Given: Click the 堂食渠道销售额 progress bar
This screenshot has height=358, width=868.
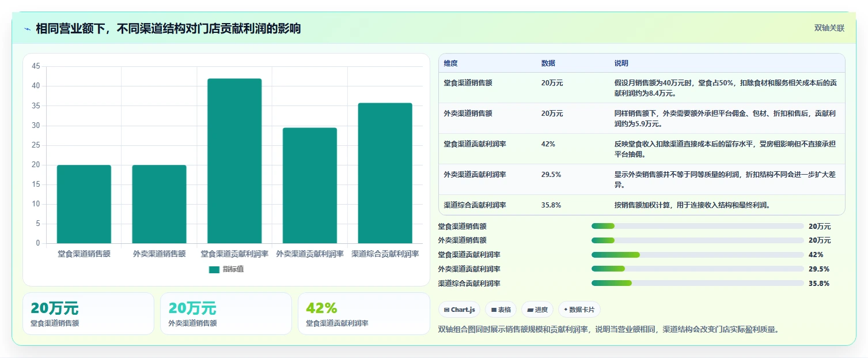Looking at the screenshot, I should point(698,226).
